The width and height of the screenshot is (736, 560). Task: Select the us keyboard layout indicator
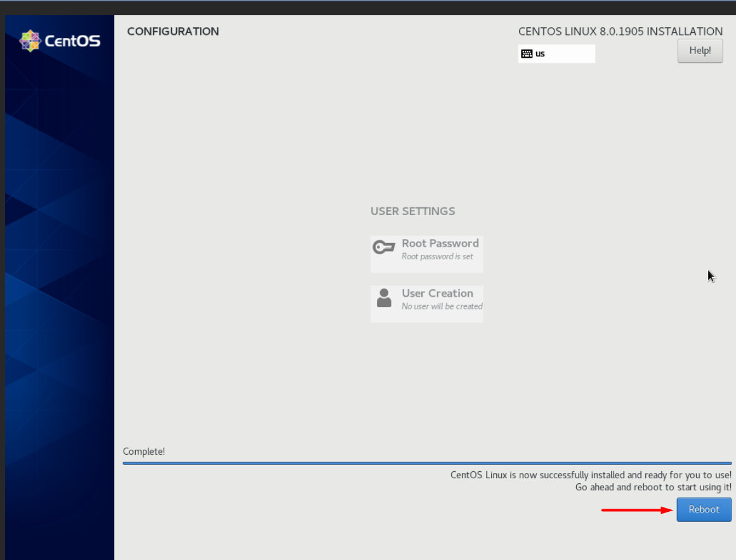point(556,53)
